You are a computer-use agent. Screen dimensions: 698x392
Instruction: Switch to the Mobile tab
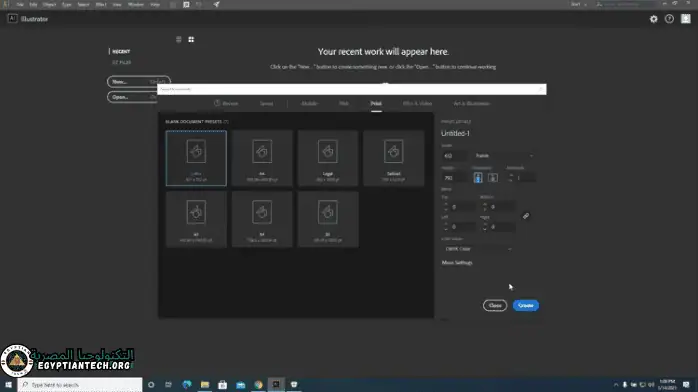click(309, 103)
